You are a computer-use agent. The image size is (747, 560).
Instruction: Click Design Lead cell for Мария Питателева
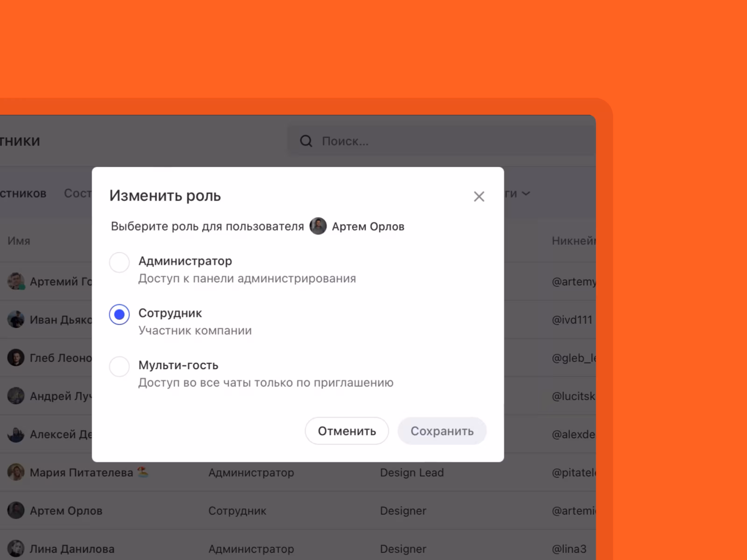click(412, 472)
